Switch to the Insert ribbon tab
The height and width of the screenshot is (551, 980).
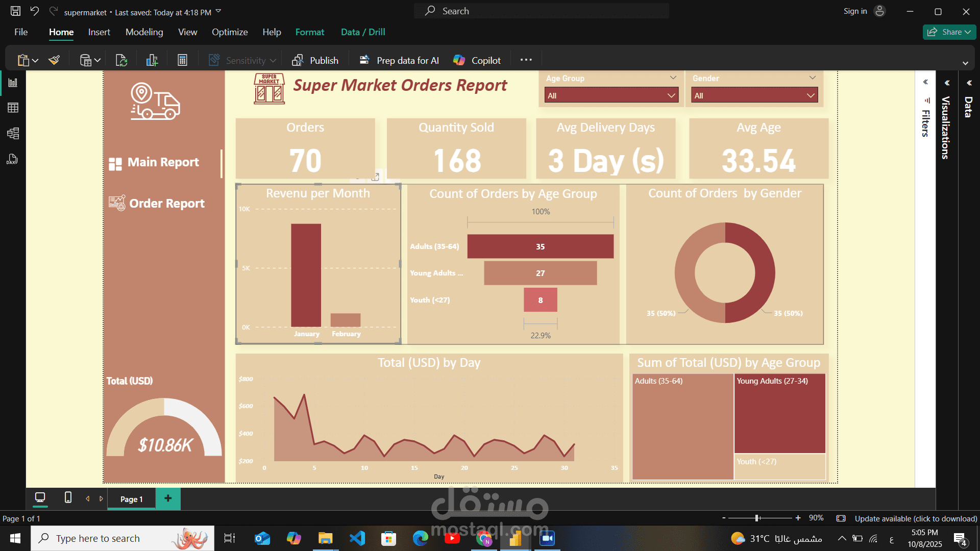click(x=99, y=32)
